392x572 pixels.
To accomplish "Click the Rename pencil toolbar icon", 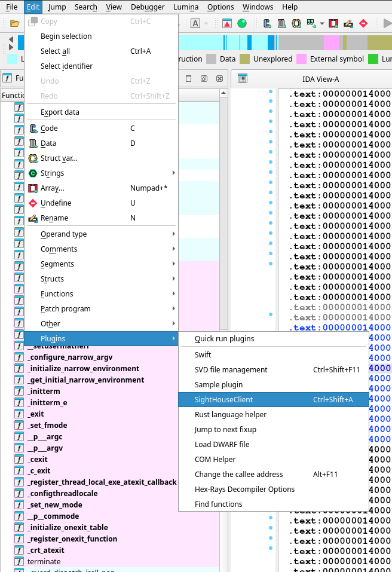I will [x=348, y=24].
